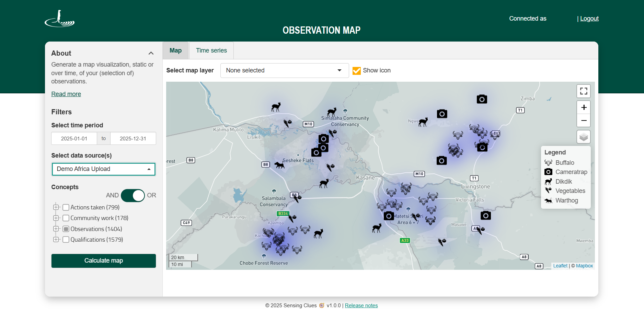Open the Leaflet attribution link
Screen dimensions: 644x311
560,266
